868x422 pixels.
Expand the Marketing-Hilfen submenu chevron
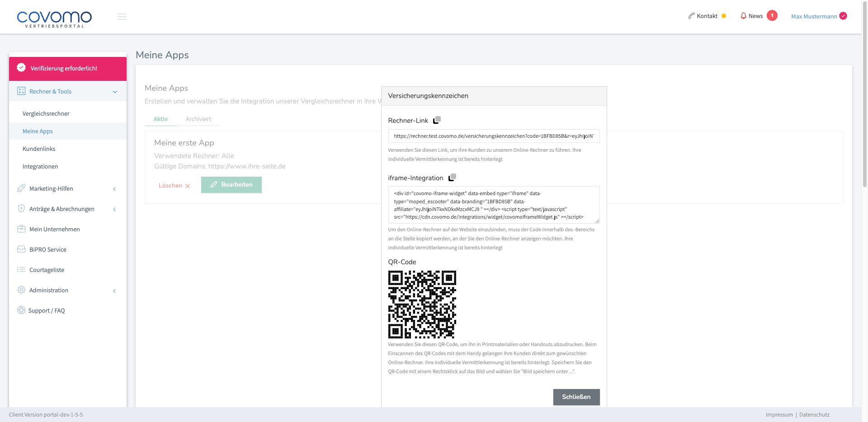click(114, 189)
